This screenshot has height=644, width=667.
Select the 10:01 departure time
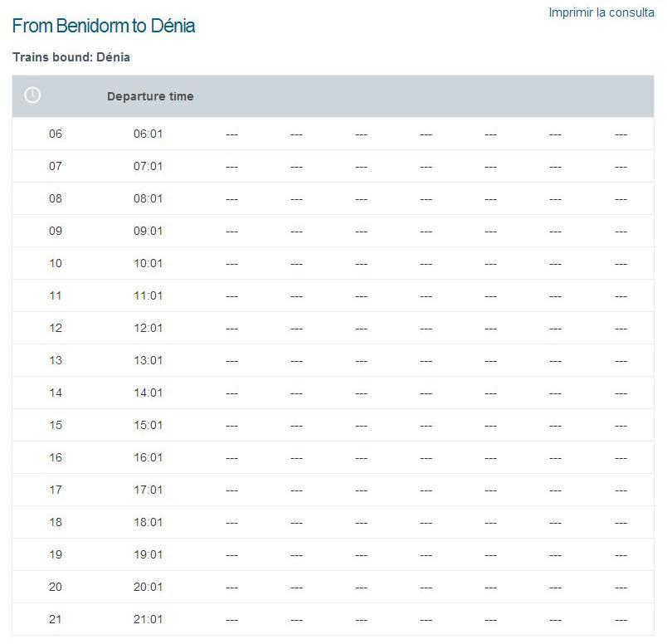148,263
